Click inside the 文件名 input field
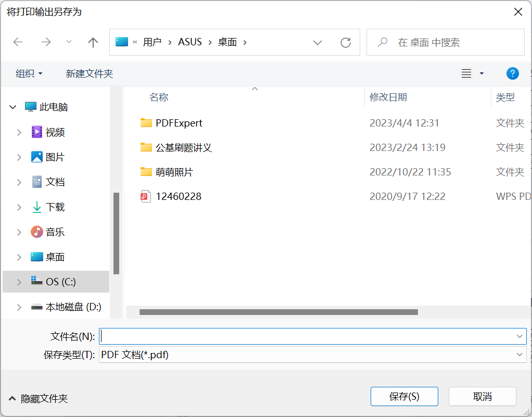532x417 pixels. point(260,336)
